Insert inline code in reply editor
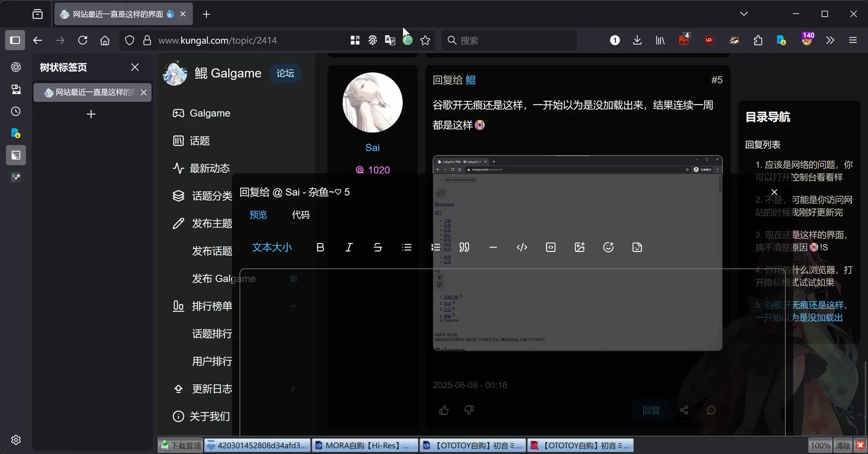This screenshot has width=868, height=454. [522, 247]
